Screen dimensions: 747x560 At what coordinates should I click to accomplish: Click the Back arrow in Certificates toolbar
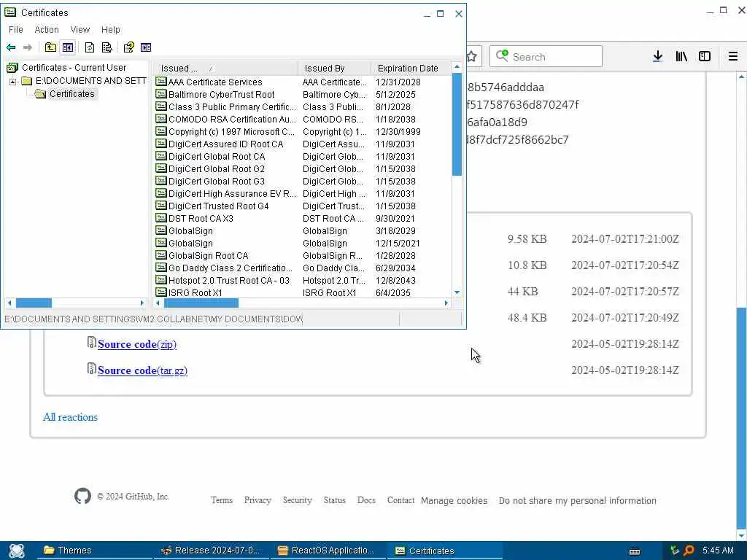(x=11, y=47)
